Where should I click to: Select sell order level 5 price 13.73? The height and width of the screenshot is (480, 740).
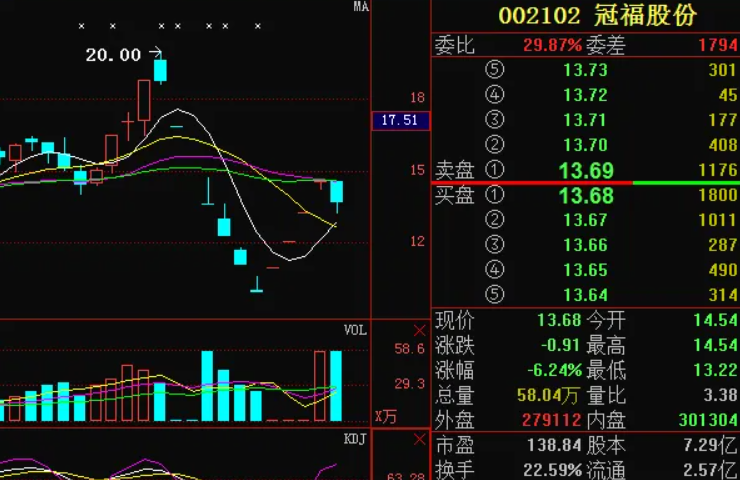point(585,70)
